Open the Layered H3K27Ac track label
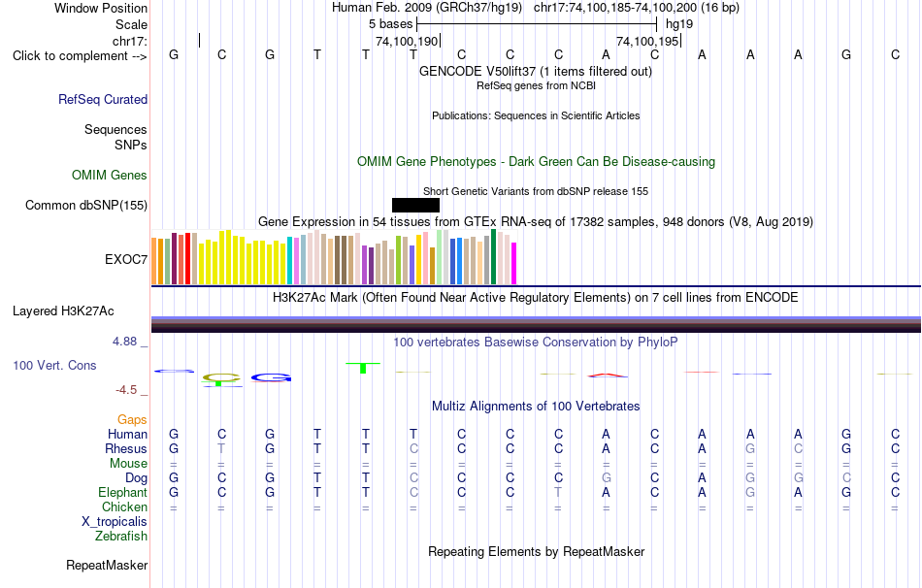Viewport: 922px width, 588px height. [x=63, y=311]
